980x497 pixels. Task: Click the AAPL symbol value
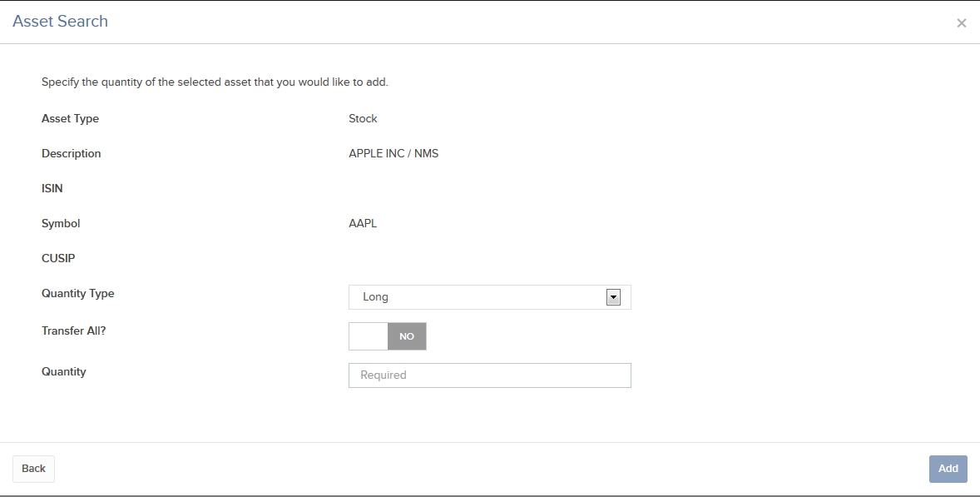pos(363,224)
